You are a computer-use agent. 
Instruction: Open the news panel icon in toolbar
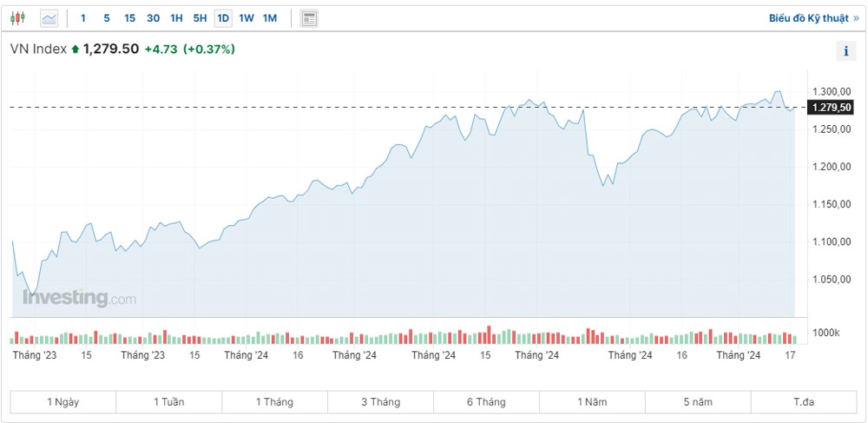point(308,17)
